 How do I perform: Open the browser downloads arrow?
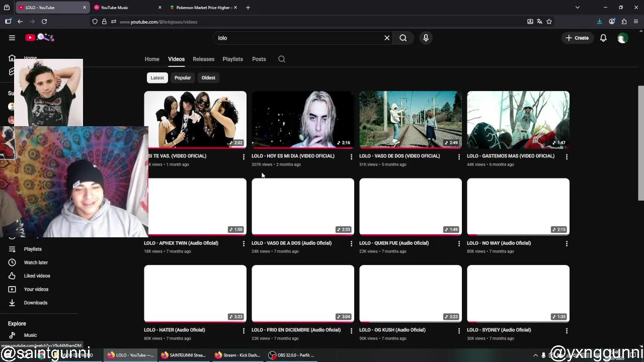(599, 22)
